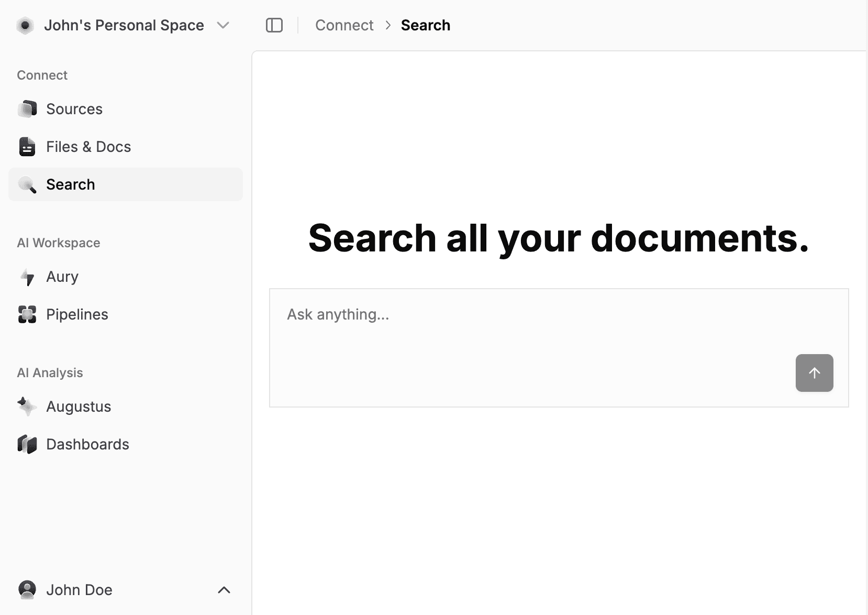The width and height of the screenshot is (868, 615).
Task: Open Pipelines via its grid icon
Action: pyautogui.click(x=27, y=314)
